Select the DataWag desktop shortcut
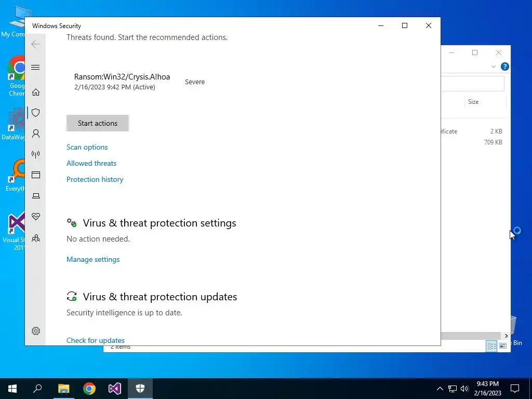This screenshot has width=532, height=399. pyautogui.click(x=13, y=124)
